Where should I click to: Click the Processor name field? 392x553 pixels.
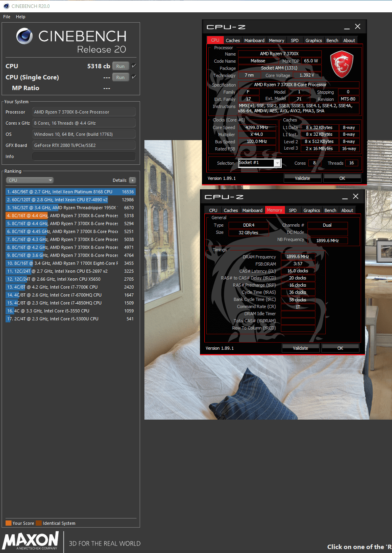point(84,112)
